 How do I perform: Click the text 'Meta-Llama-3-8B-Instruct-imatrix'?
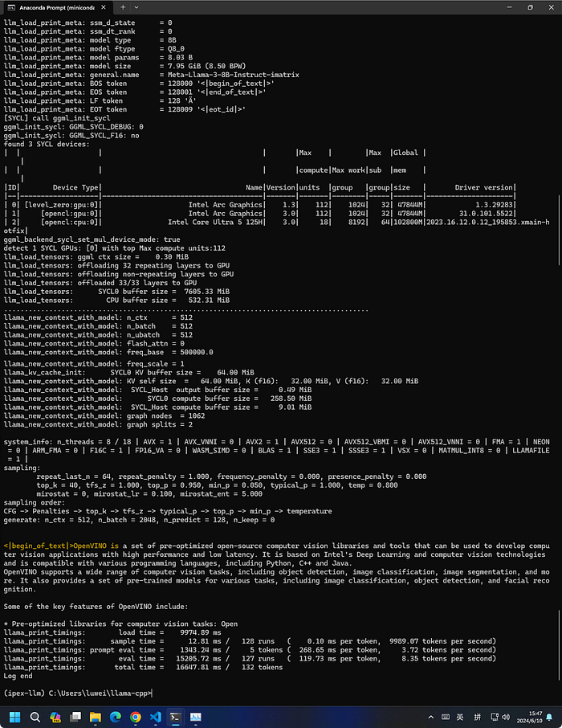click(234, 75)
